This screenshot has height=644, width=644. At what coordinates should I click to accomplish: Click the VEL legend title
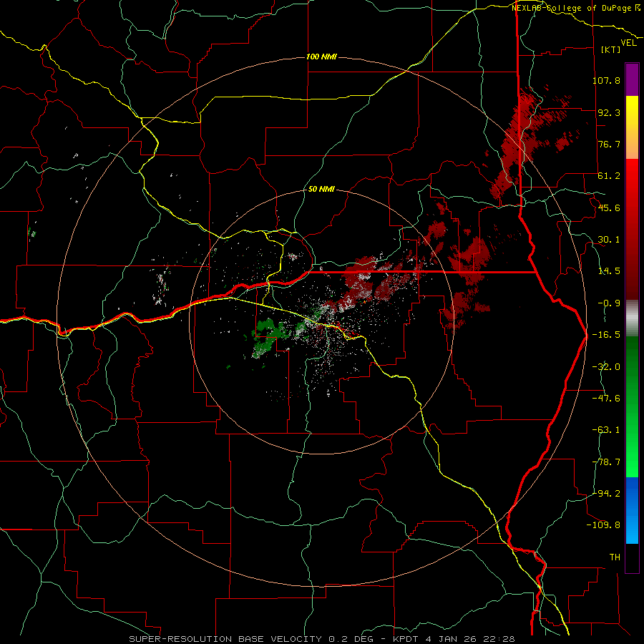coord(628,43)
